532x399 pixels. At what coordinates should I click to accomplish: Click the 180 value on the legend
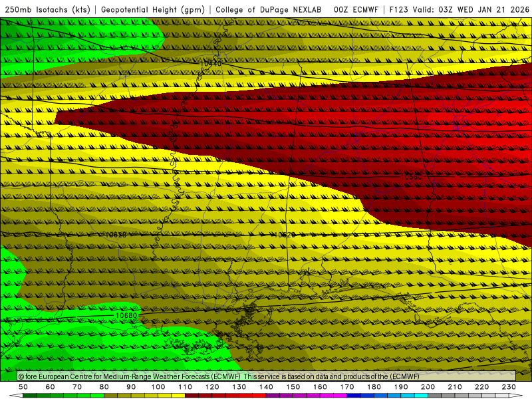pos(374,387)
